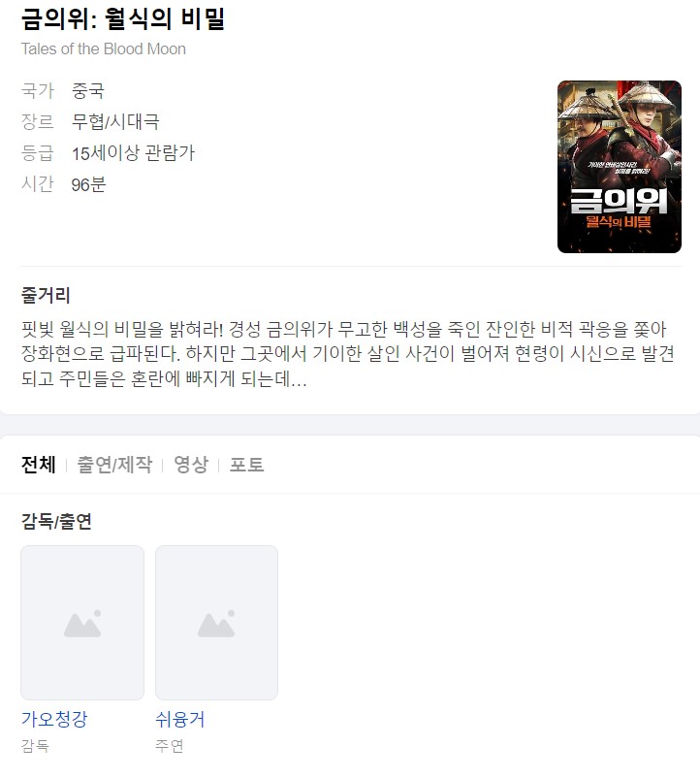Click the 감독/출연 section heading
This screenshot has width=700, height=778.
click(56, 522)
